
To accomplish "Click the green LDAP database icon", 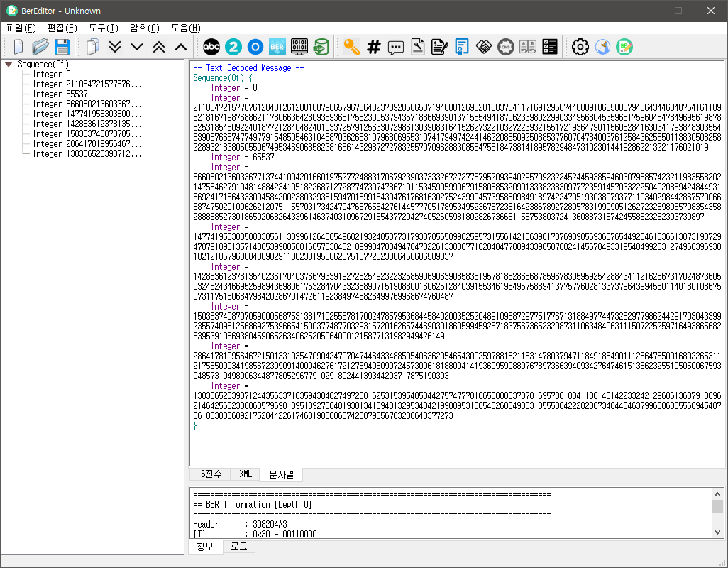I will (321, 47).
